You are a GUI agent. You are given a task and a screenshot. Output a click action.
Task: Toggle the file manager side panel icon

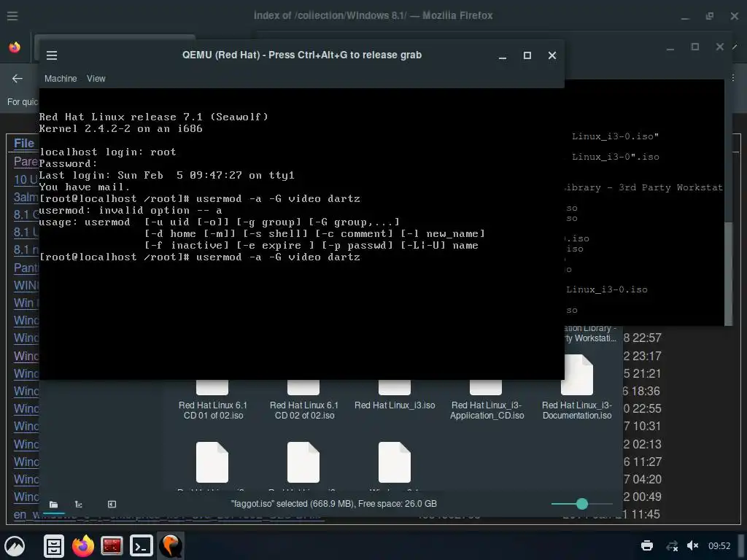112,505
